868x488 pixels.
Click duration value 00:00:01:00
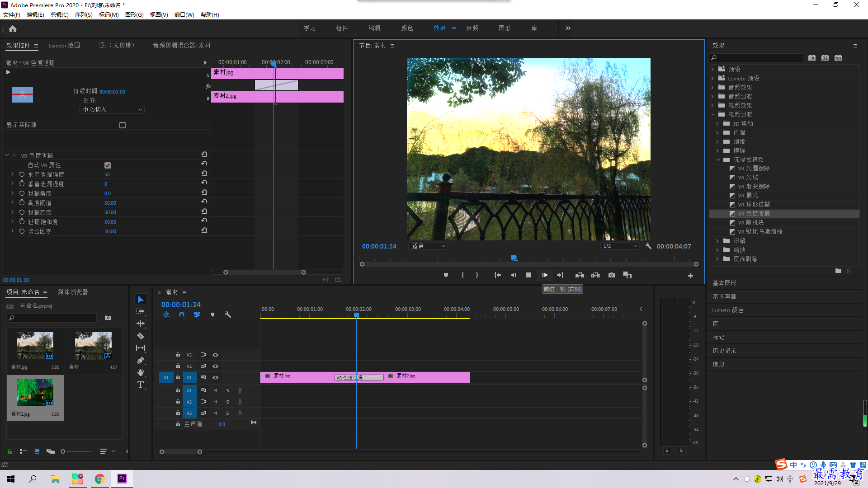click(112, 92)
